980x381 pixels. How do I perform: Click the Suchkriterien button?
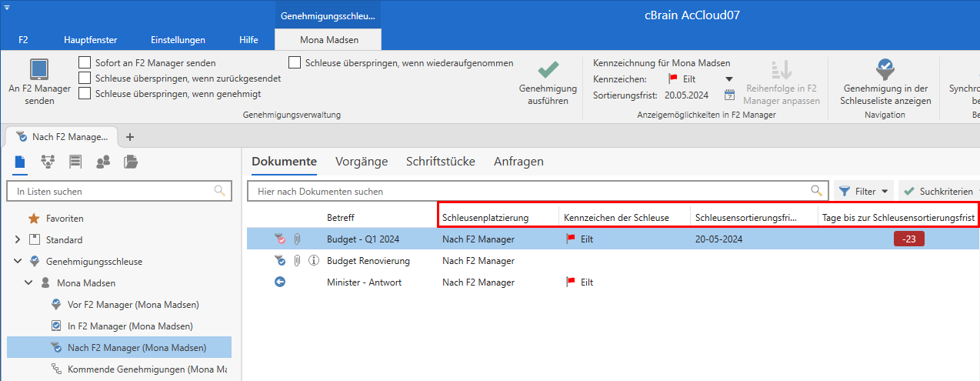[938, 191]
